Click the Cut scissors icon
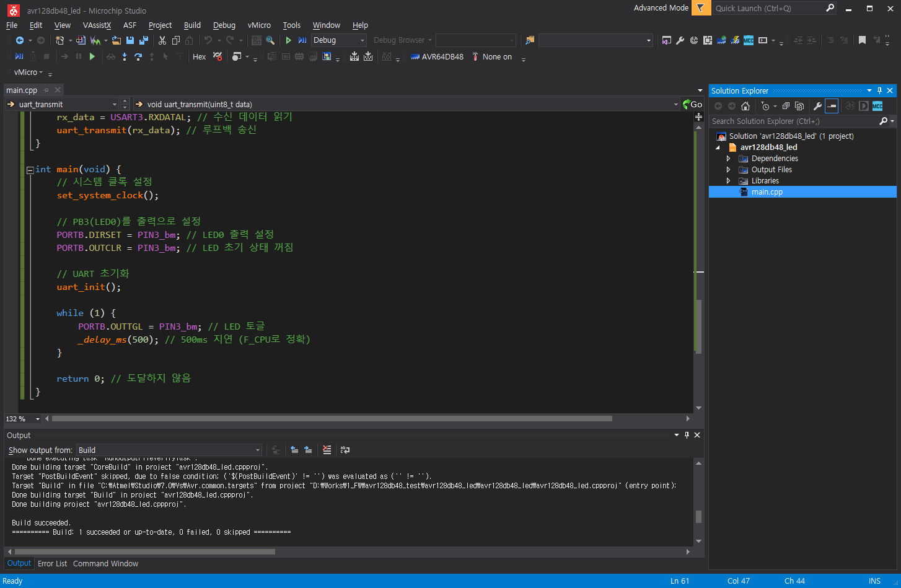901x588 pixels. 162,40
